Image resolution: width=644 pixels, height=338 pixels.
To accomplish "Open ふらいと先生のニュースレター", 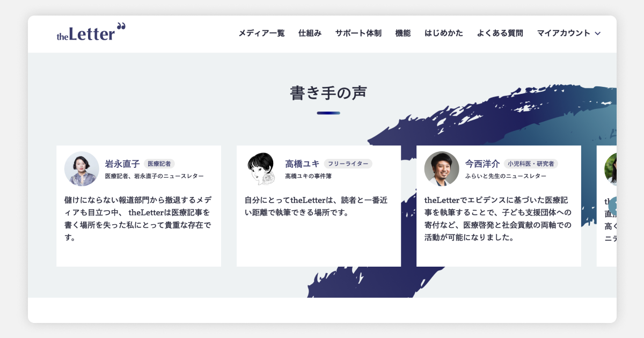I will (x=506, y=176).
